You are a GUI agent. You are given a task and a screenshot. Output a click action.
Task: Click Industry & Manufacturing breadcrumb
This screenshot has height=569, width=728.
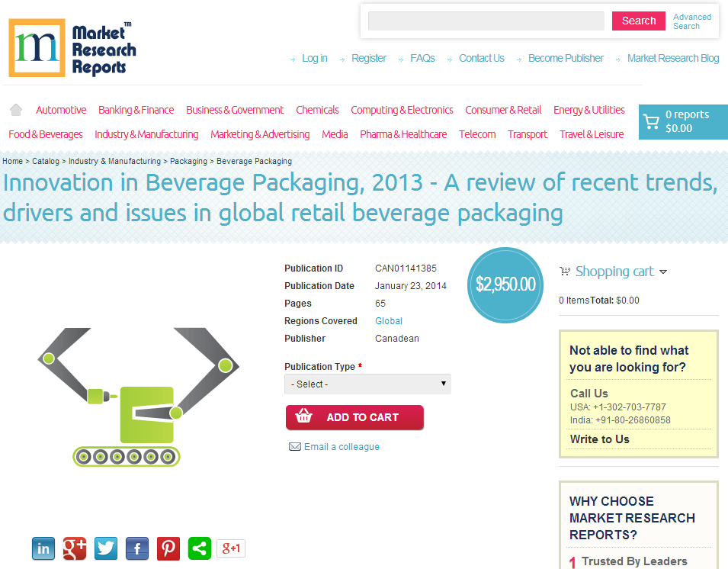tap(114, 161)
